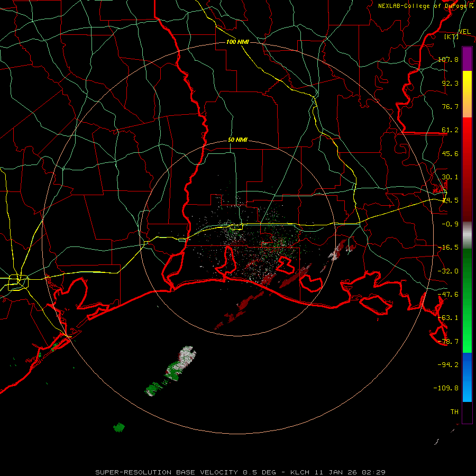The image size is (476, 476).
Task: Pick the purple segment of the color bar
Action: tap(467, 59)
